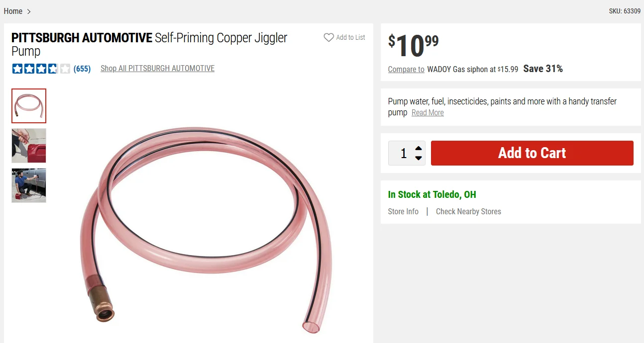Go to the Home breadcrumb
Image resolution: width=644 pixels, height=343 pixels.
13,11
